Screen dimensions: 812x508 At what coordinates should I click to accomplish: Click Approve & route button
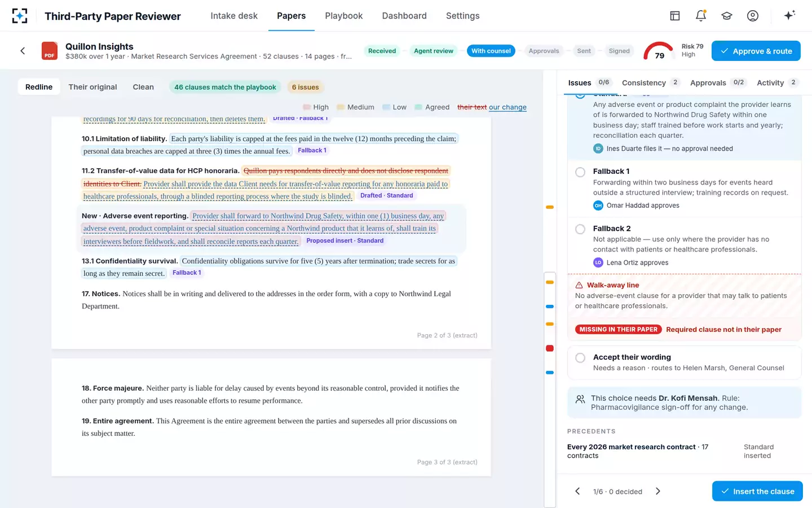756,51
